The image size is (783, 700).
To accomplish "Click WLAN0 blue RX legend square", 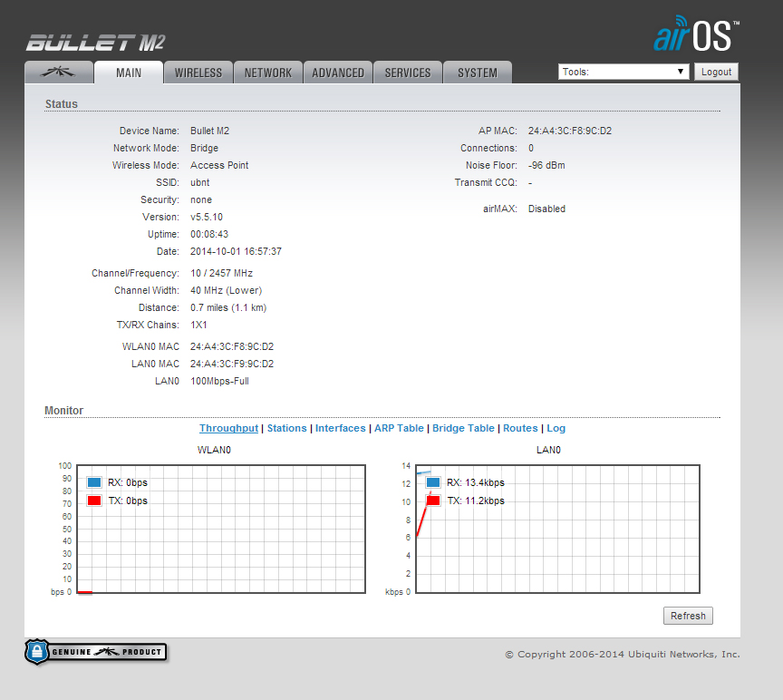I will (x=94, y=482).
